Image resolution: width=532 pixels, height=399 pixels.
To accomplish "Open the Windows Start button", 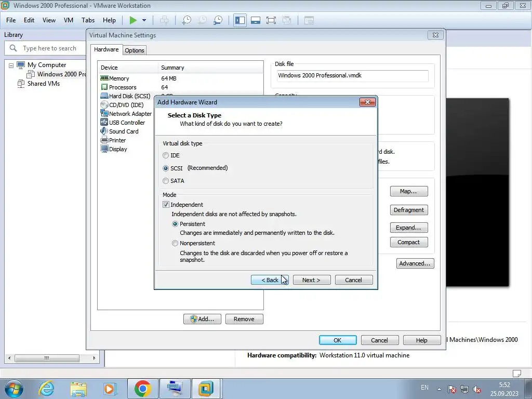I will pyautogui.click(x=14, y=389).
